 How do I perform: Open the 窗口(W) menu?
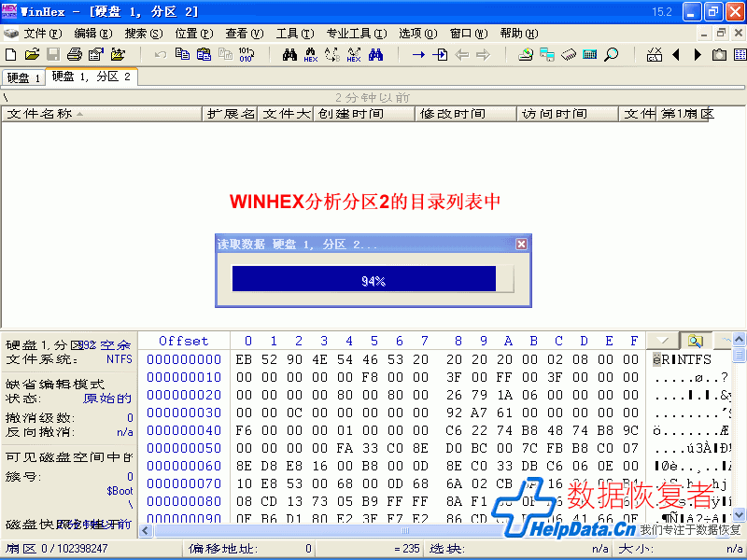469,34
